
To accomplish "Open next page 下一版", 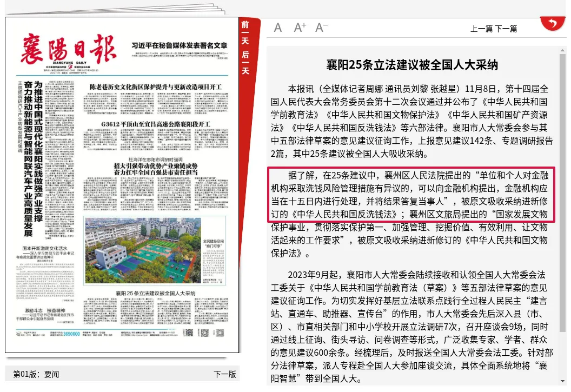I will (x=225, y=374).
